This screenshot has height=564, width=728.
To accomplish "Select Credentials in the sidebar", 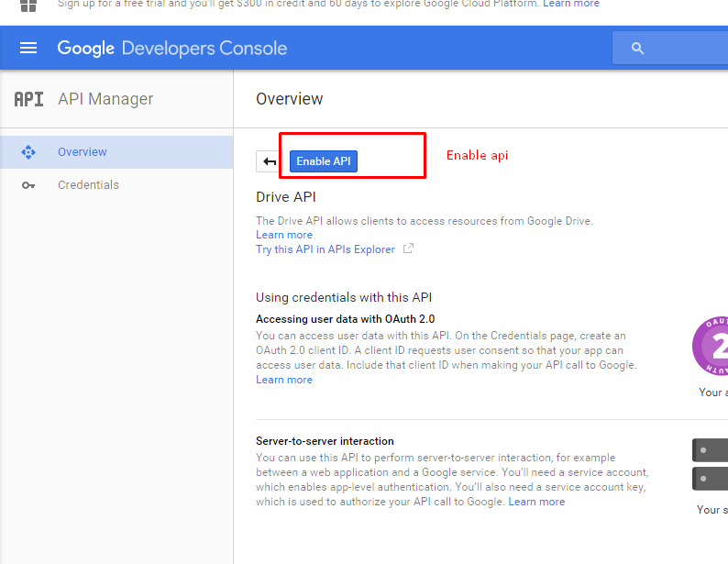I will [x=116, y=185].
